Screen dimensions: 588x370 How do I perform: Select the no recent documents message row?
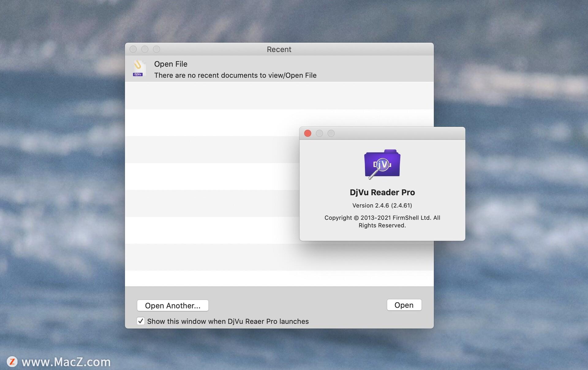click(235, 75)
